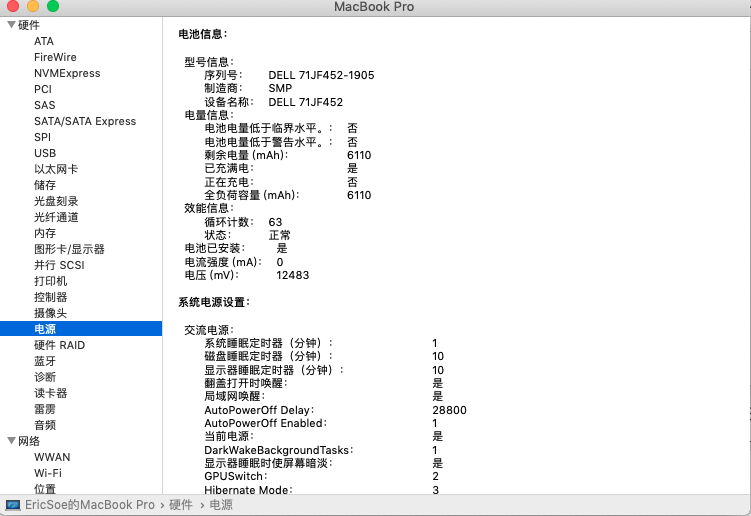Select USB in the sidebar

[45, 153]
